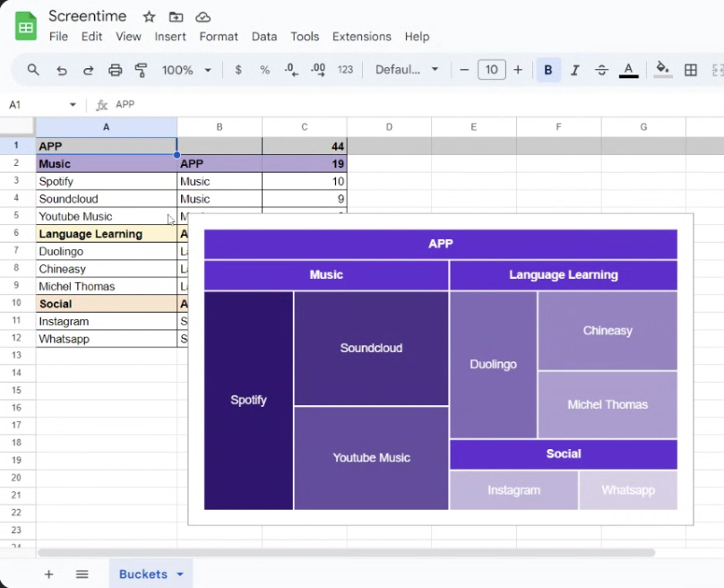Star the Screentime document
The height and width of the screenshot is (588, 724).
tap(149, 17)
